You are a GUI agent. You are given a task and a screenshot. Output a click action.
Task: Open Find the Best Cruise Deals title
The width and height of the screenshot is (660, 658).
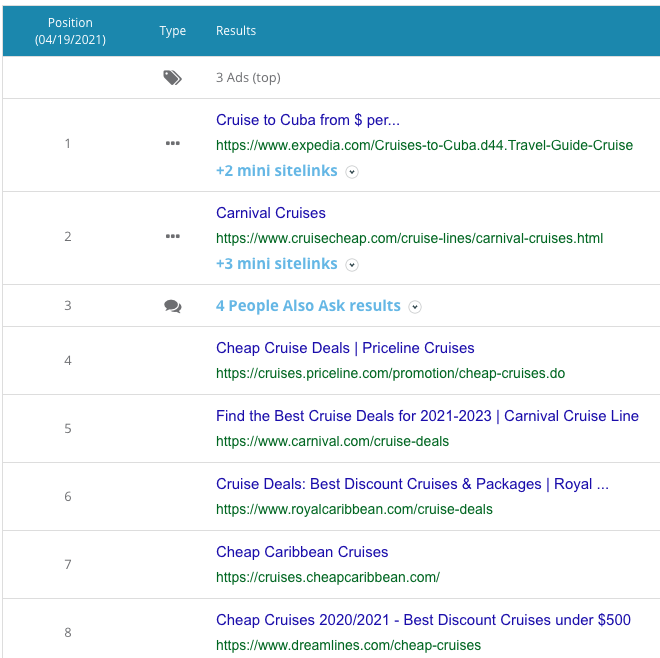[427, 416]
